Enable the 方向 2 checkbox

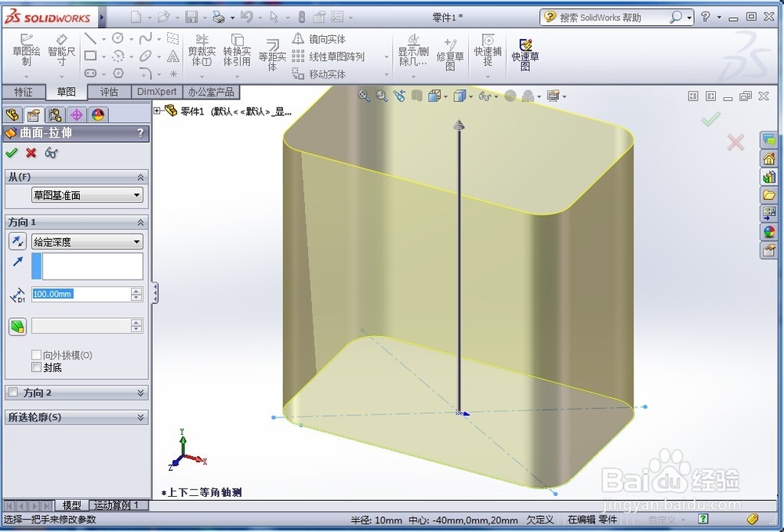point(13,392)
